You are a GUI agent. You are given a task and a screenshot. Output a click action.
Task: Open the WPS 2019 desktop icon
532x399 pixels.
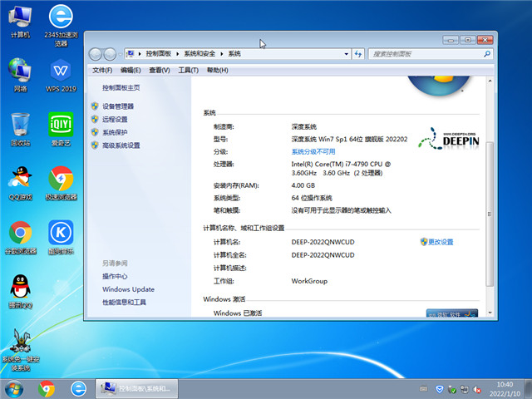(60, 71)
